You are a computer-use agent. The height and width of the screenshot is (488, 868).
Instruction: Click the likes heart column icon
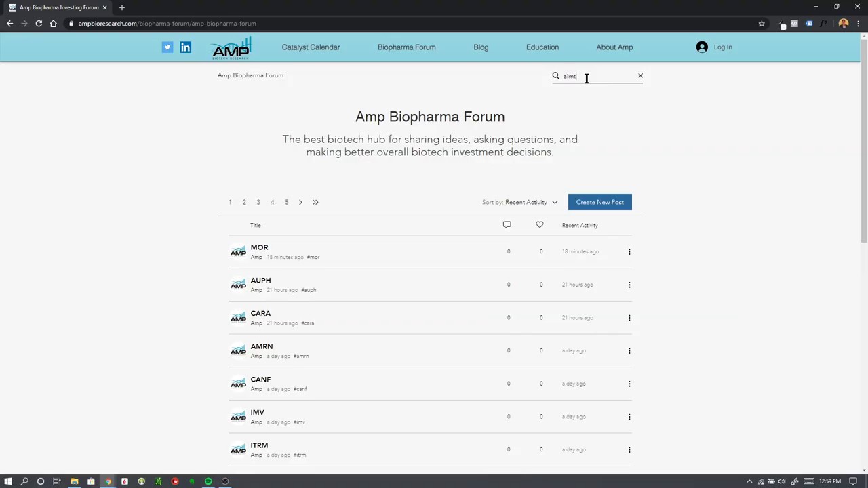[x=540, y=225]
